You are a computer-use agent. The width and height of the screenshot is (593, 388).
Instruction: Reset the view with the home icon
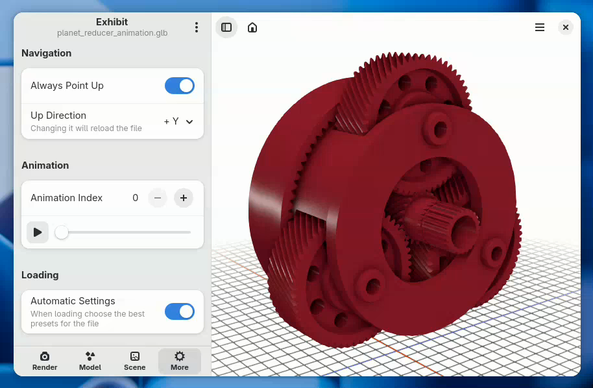(252, 27)
